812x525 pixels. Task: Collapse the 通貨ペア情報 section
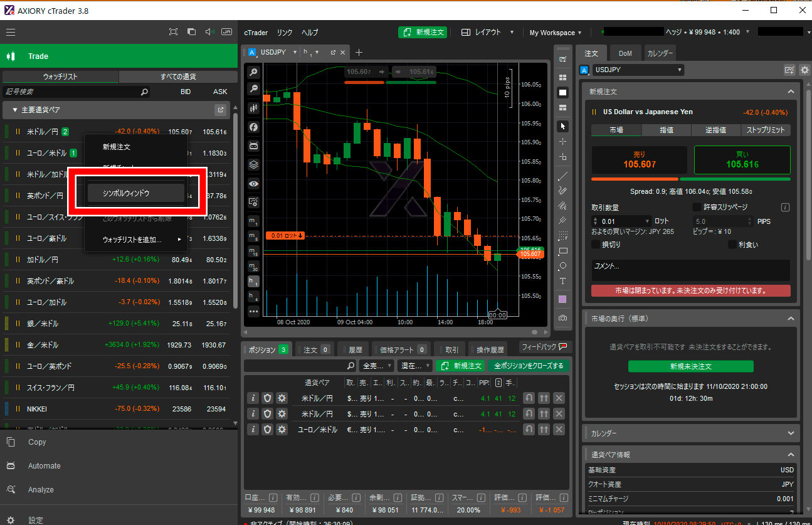[791, 454]
